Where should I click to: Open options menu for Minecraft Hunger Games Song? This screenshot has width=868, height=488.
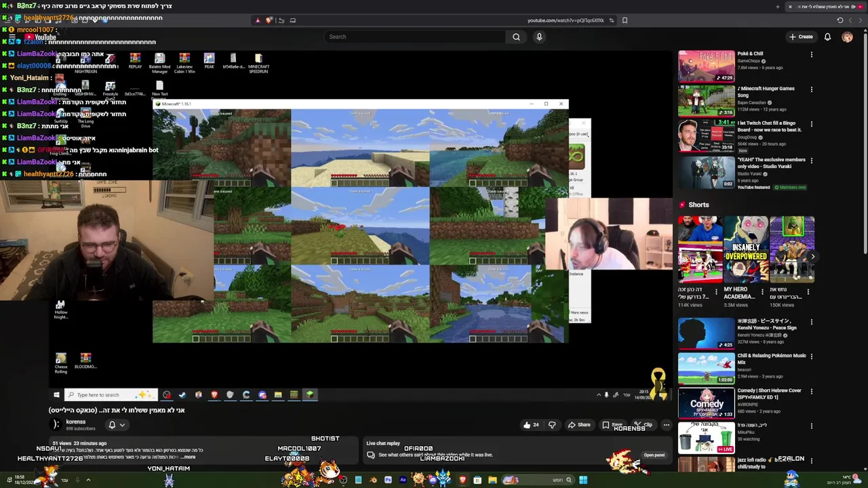click(812, 89)
